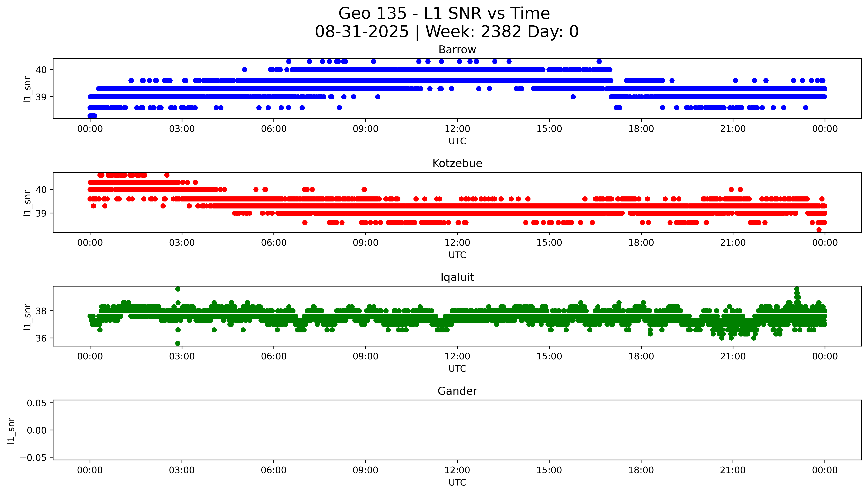
Task: Click the 03:00 tick label under Barrow plot
Action: [x=182, y=129]
